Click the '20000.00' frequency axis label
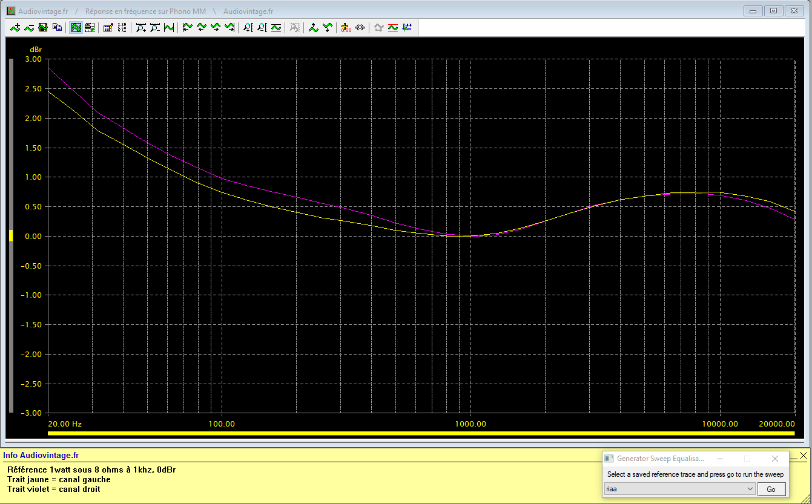 point(777,424)
